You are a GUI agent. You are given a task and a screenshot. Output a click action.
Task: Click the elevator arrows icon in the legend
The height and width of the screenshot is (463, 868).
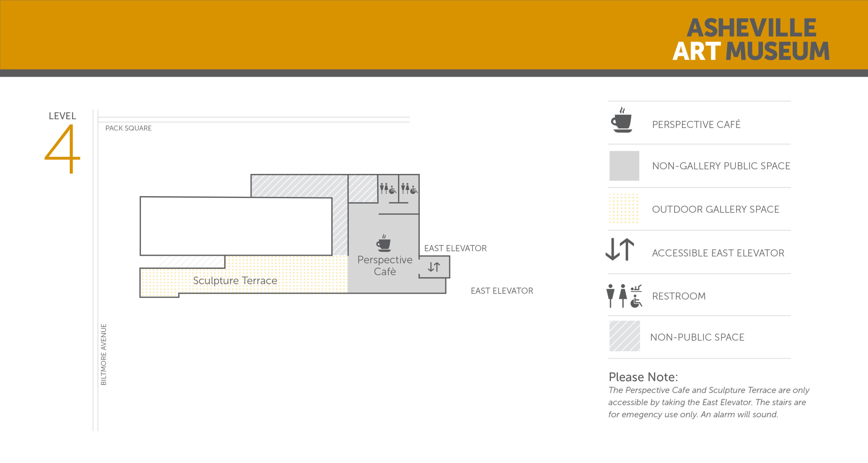coord(620,249)
